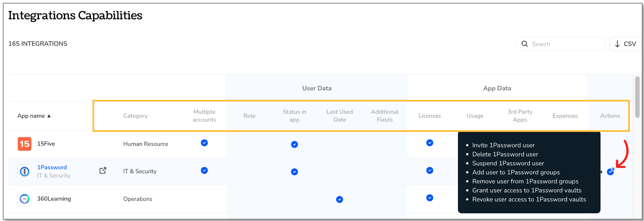Image resolution: width=644 pixels, height=221 pixels.
Task: Click the table vertical scrollbar thumb
Action: [637, 97]
